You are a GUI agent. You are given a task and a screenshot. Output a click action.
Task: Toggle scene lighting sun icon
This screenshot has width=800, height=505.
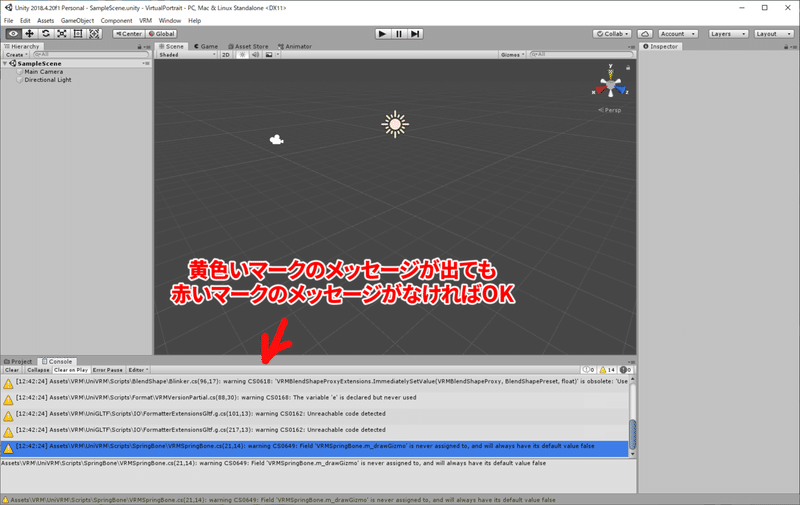pos(242,55)
